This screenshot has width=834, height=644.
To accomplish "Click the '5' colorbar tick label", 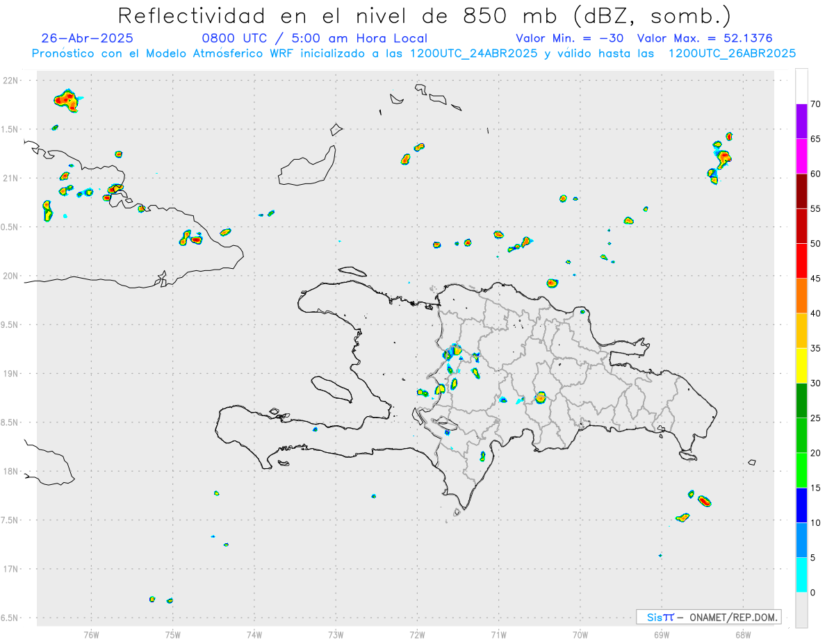I will pyautogui.click(x=813, y=558).
